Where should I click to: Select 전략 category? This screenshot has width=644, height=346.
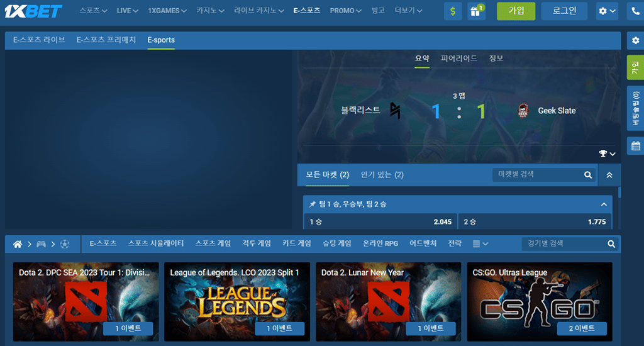(x=455, y=243)
